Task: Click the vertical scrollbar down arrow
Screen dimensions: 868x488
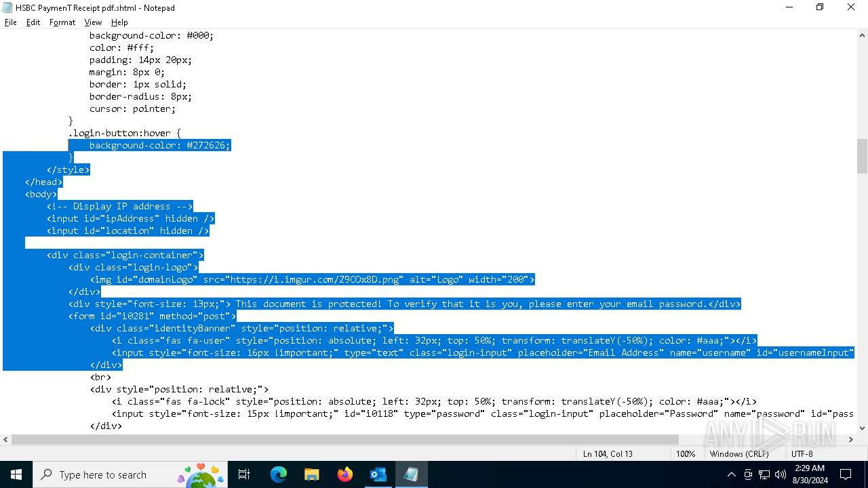Action: click(x=862, y=428)
